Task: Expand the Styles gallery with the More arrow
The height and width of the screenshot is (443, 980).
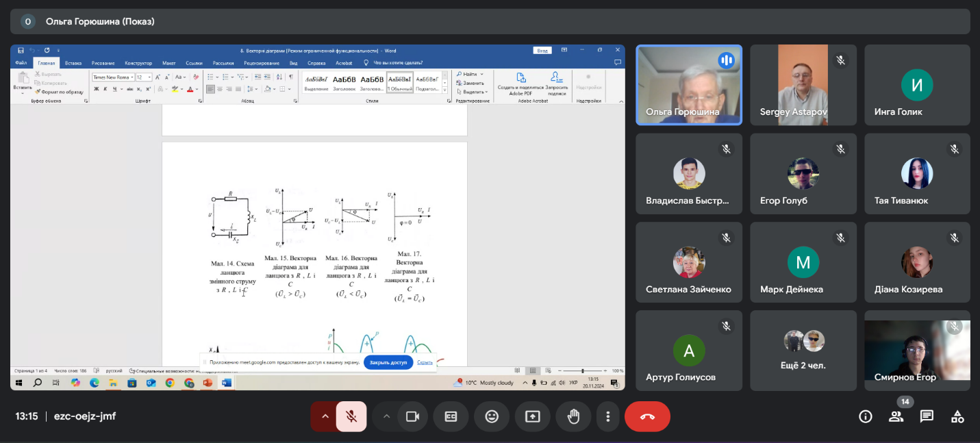Action: (x=445, y=90)
